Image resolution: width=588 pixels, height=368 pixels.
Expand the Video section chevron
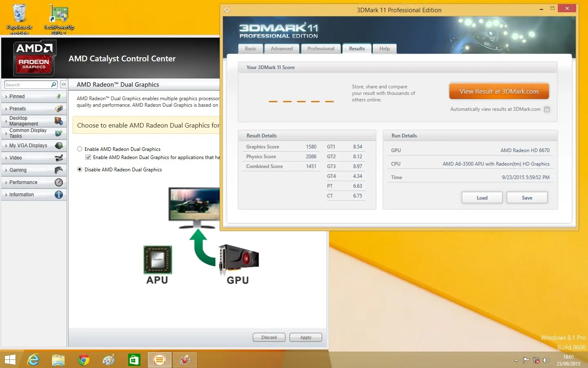(x=6, y=158)
